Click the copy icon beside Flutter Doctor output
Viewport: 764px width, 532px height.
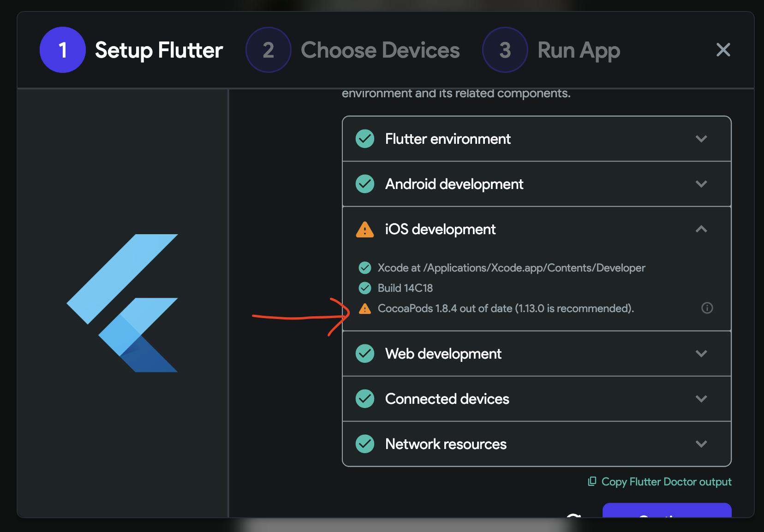point(591,481)
